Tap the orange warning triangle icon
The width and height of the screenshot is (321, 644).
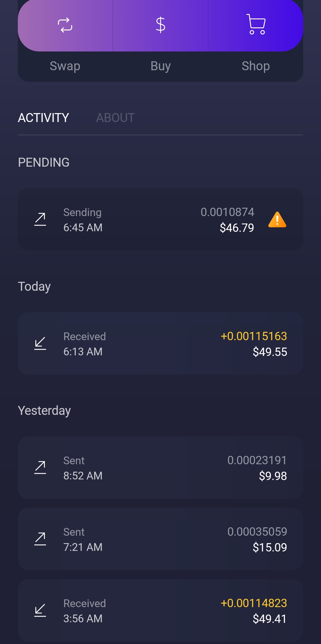click(277, 220)
